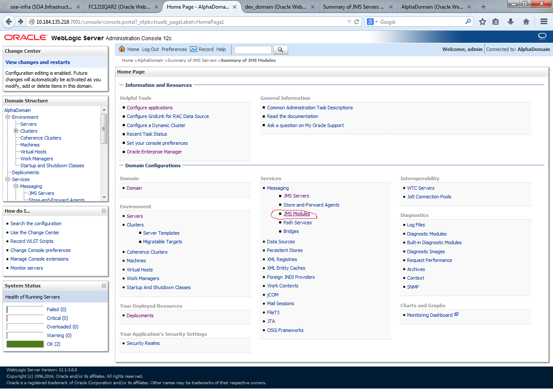The image size is (553, 392).
Task: Select JMS Servers in the Domain Structure tree
Action: tap(41, 193)
